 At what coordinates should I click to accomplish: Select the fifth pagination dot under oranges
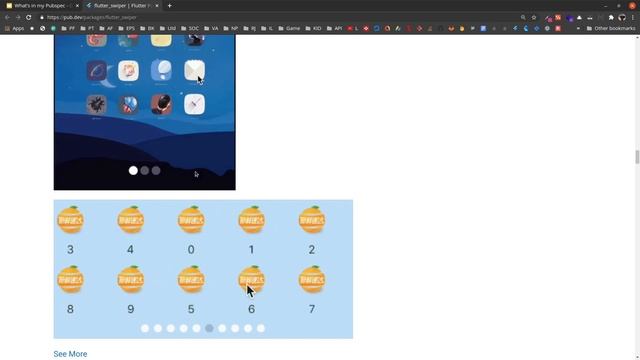click(196, 328)
